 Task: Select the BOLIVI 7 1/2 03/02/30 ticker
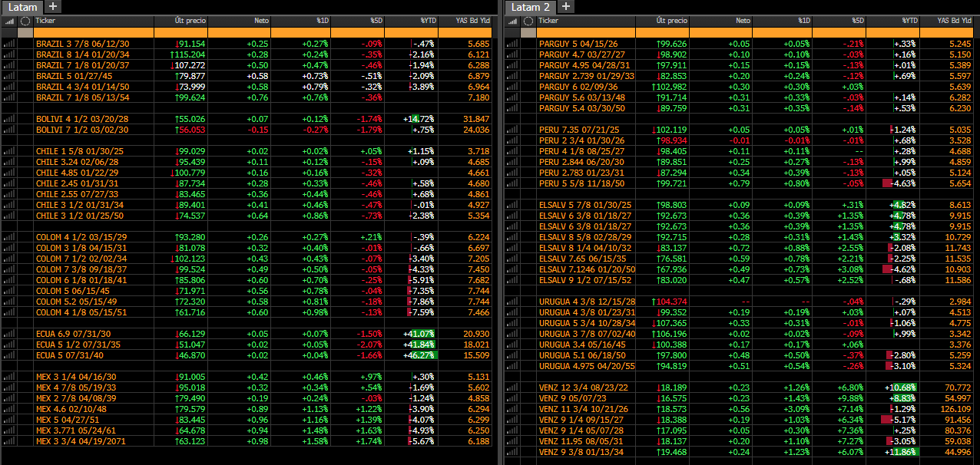82,130
